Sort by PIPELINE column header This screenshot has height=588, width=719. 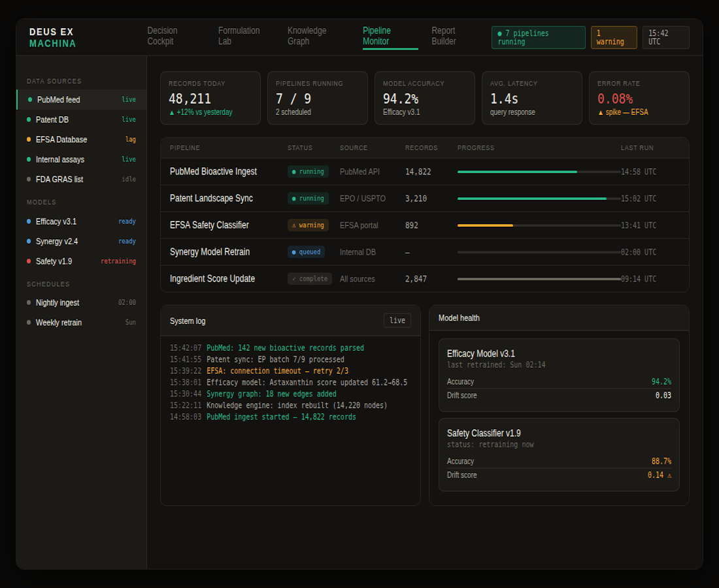click(x=185, y=148)
